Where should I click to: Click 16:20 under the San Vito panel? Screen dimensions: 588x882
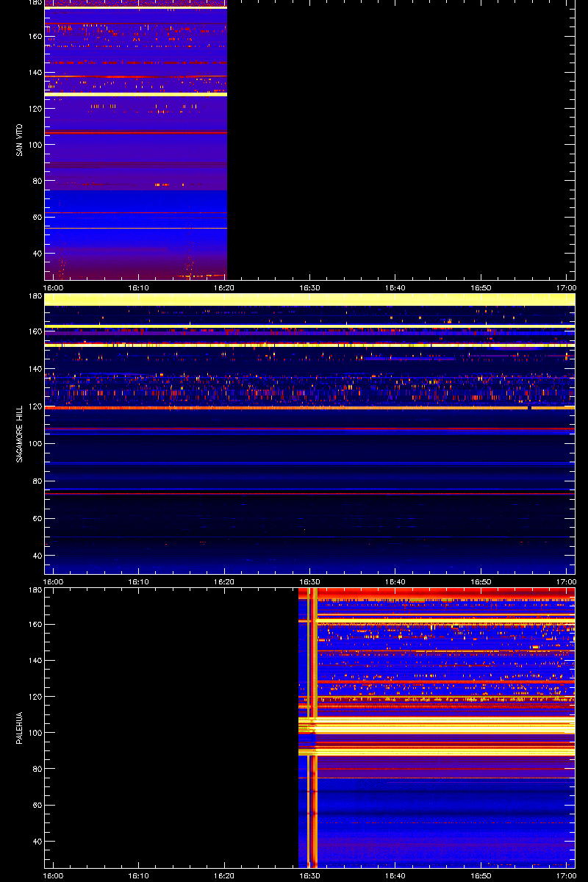(225, 287)
